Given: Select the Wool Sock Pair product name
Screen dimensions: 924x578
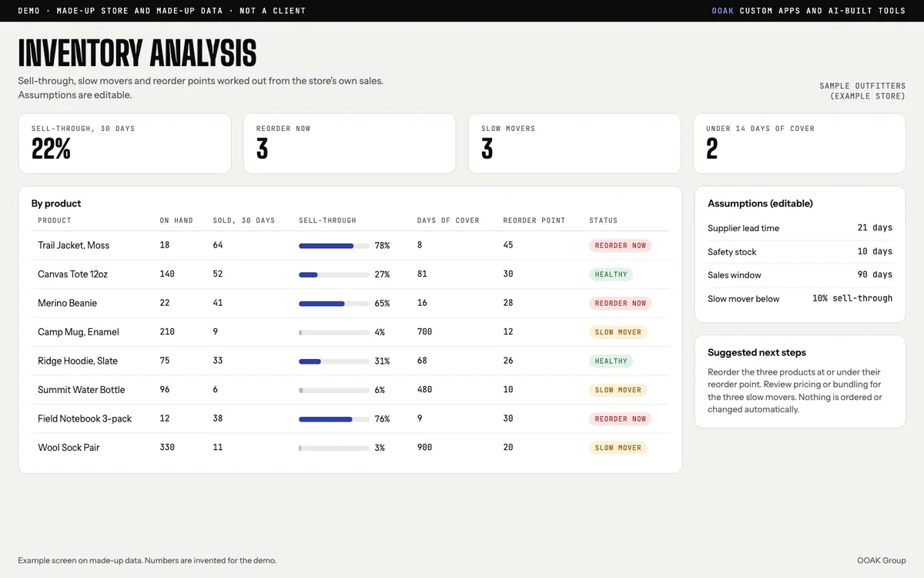Looking at the screenshot, I should coord(69,447).
